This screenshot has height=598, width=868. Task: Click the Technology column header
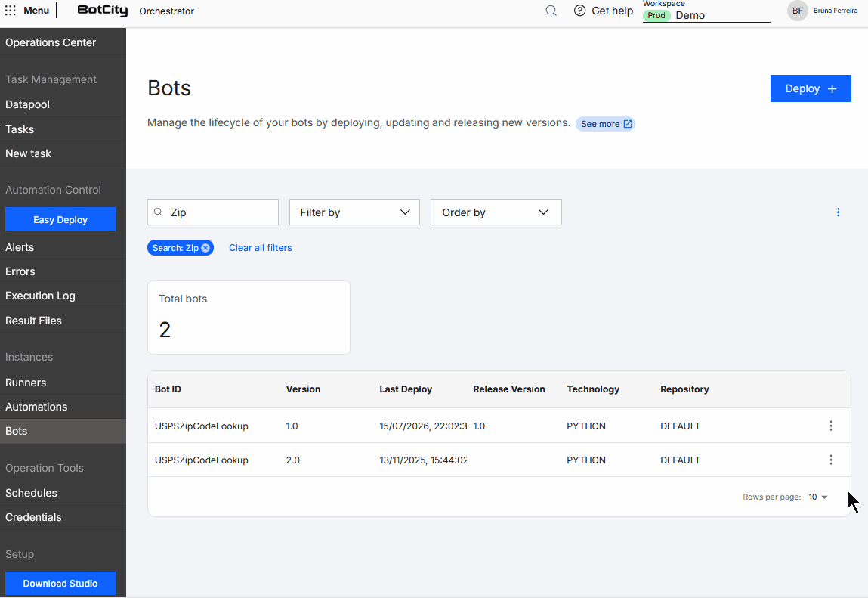593,389
